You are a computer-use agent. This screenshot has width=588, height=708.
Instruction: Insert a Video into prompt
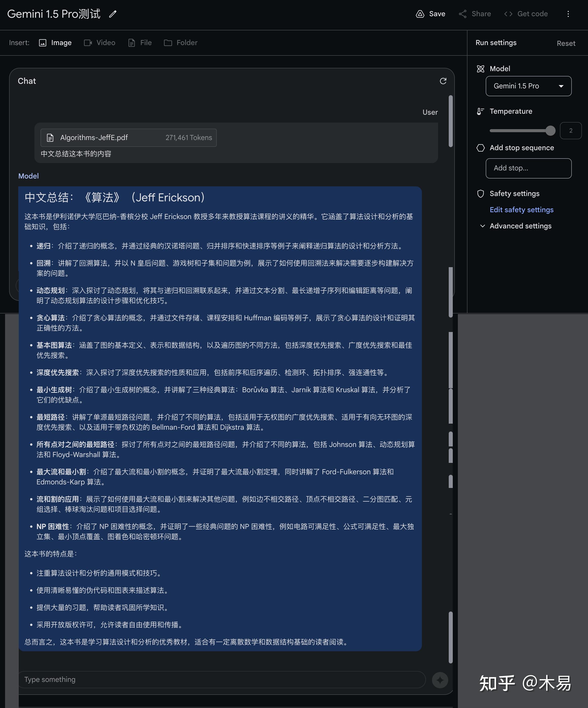click(100, 43)
